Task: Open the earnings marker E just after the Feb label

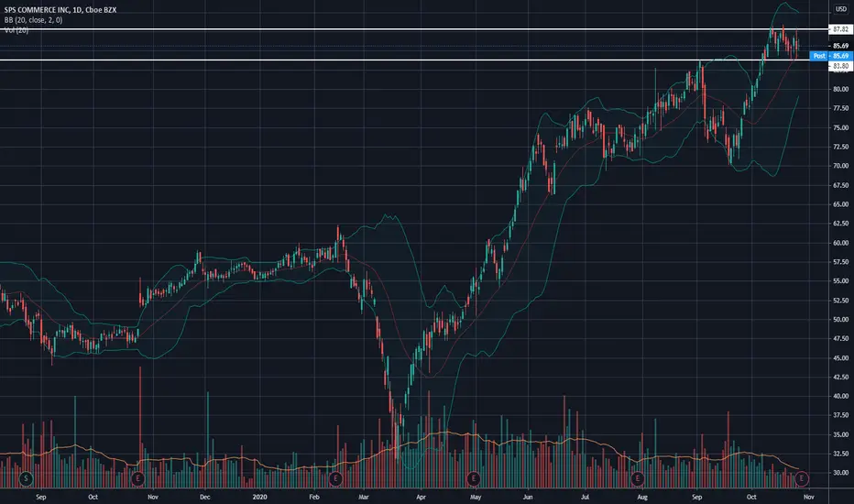Action: [x=335, y=479]
